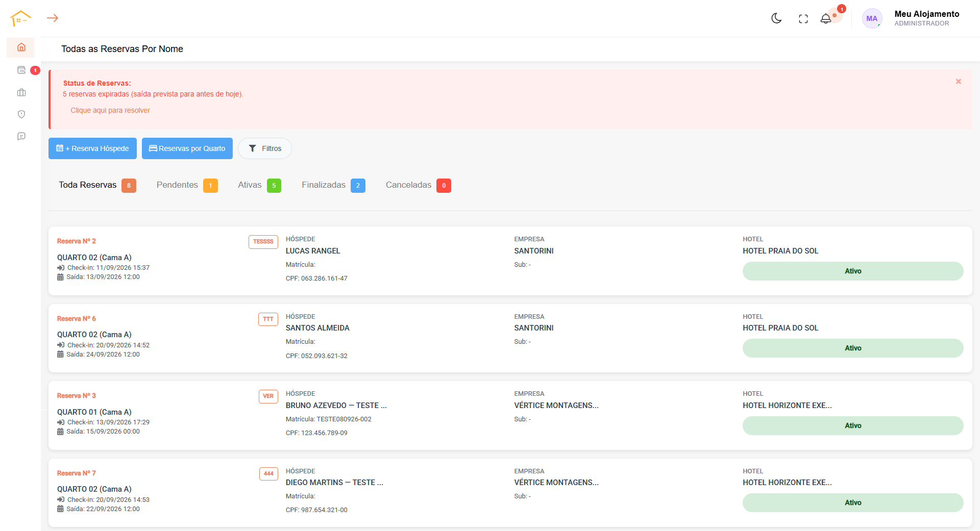Switch to the Ativas tab
The height and width of the screenshot is (531, 980).
[x=259, y=185]
